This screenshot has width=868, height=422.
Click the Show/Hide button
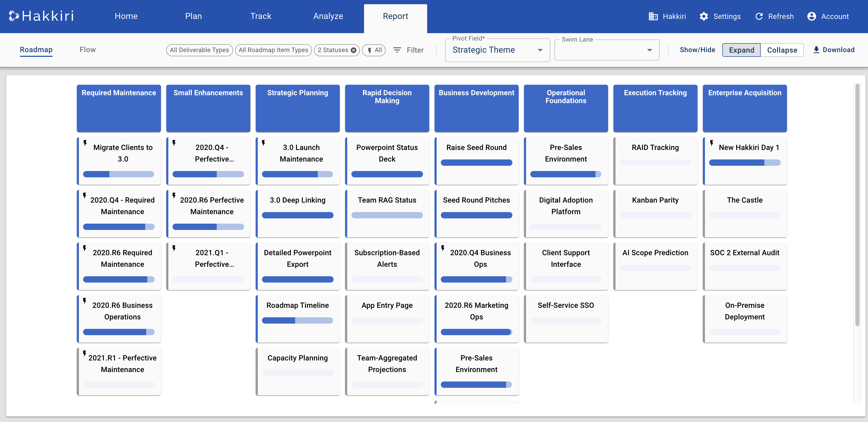tap(697, 50)
